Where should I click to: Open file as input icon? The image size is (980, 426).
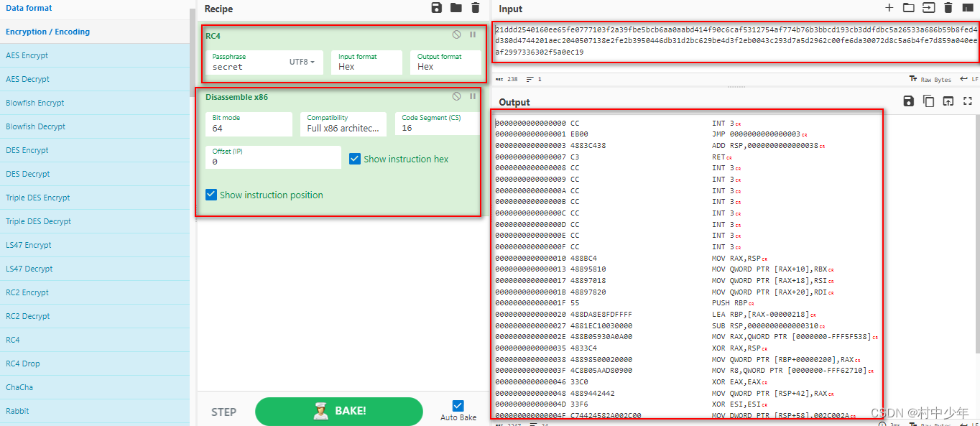pos(928,8)
